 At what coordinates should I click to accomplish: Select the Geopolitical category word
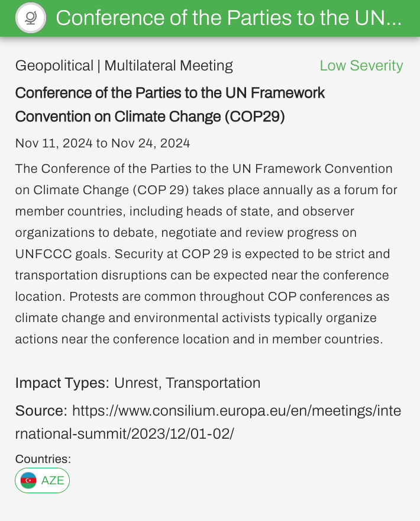pyautogui.click(x=54, y=66)
